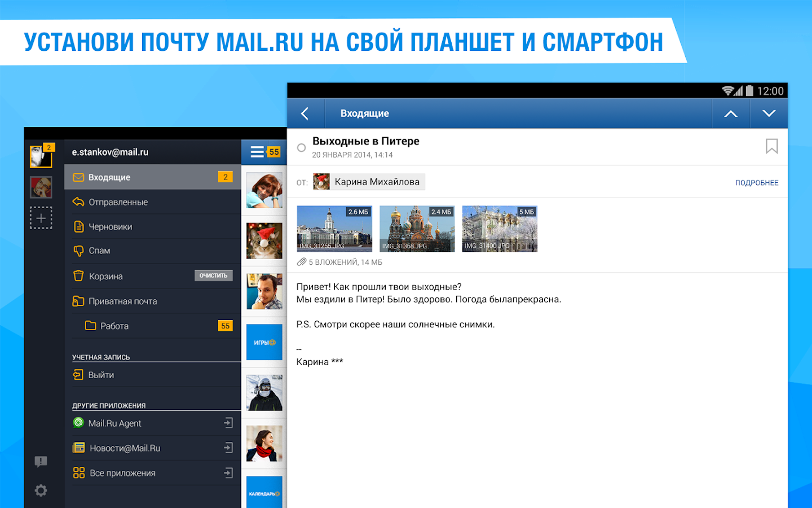
Task: Click the Спам thumbs-down icon
Action: [78, 251]
